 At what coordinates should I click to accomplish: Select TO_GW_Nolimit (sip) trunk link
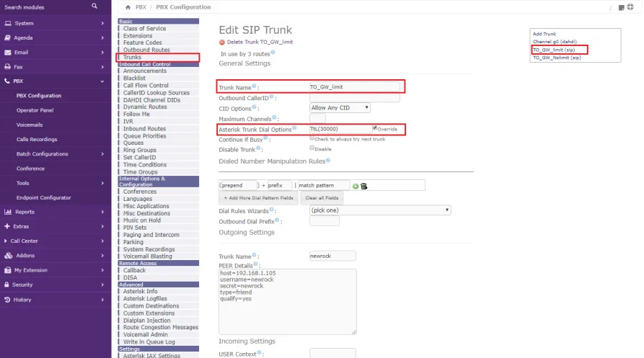pyautogui.click(x=557, y=58)
